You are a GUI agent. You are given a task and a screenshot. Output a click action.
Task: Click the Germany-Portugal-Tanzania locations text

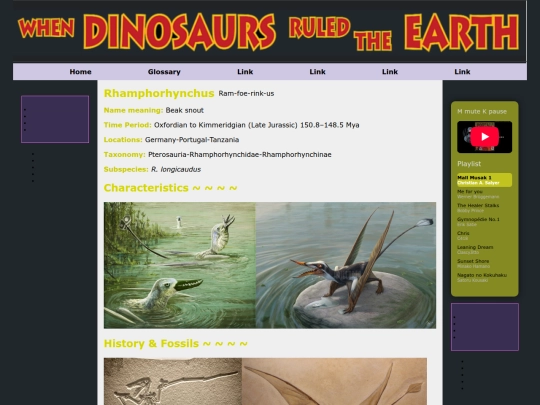click(x=192, y=140)
